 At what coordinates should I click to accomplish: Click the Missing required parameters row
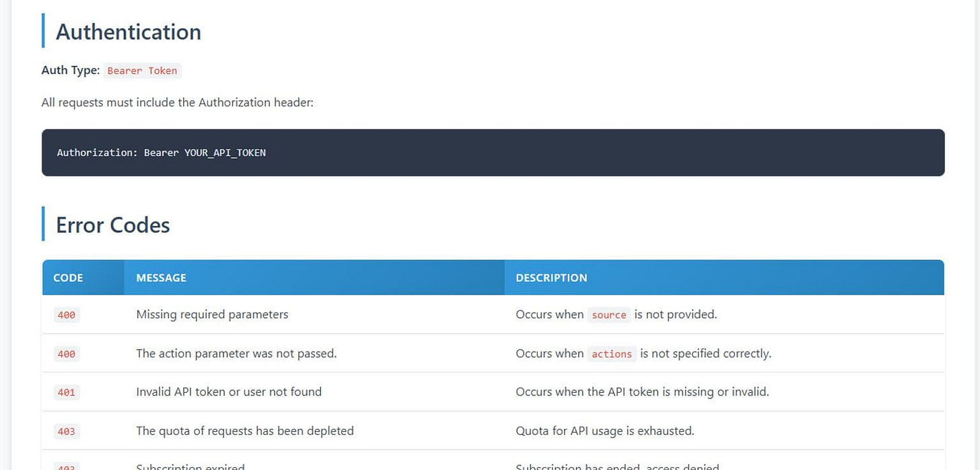(211, 315)
